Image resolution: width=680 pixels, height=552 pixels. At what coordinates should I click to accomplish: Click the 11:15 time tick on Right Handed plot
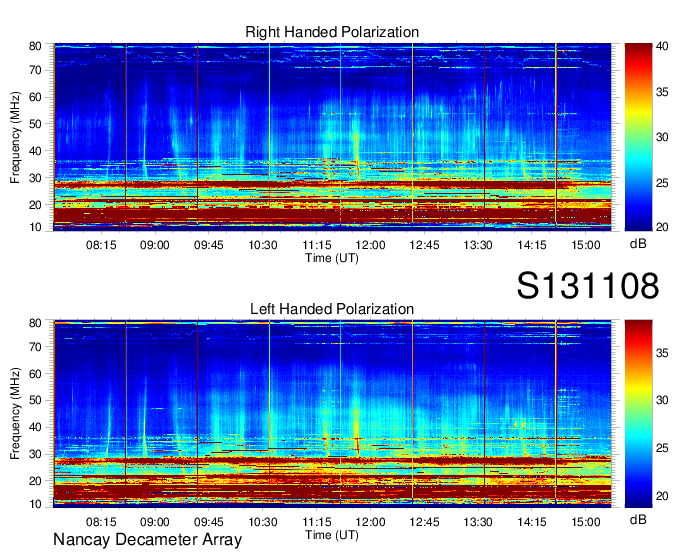[x=317, y=245]
